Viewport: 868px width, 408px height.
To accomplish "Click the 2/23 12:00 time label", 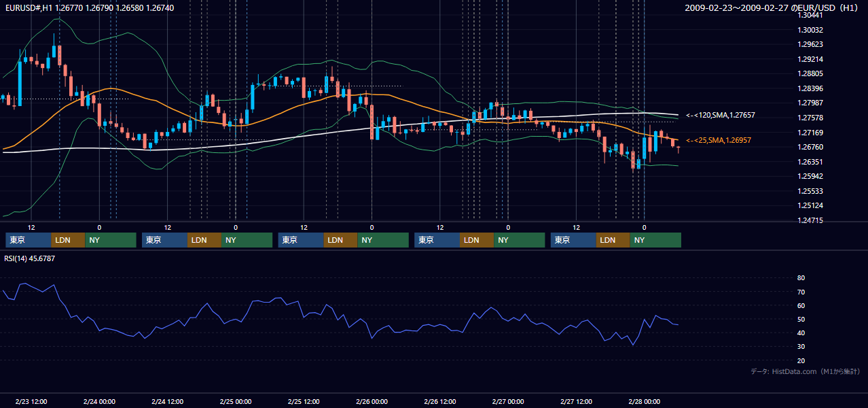I will click(31, 402).
